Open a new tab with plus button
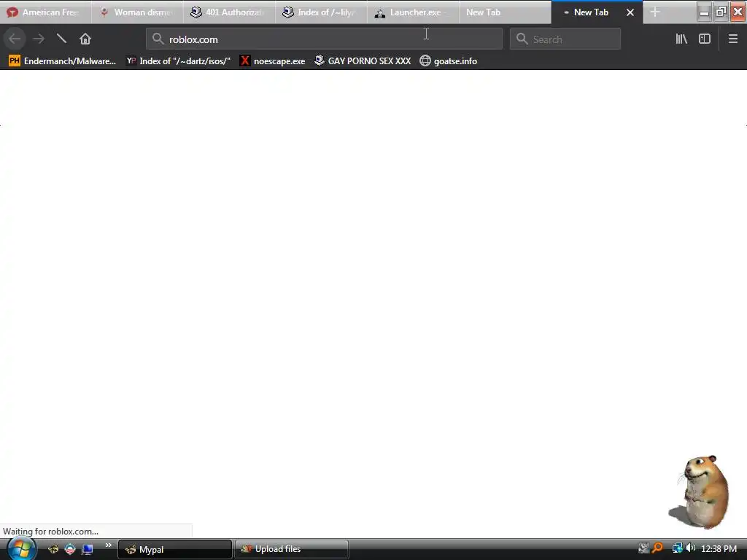The image size is (747, 560). click(655, 12)
